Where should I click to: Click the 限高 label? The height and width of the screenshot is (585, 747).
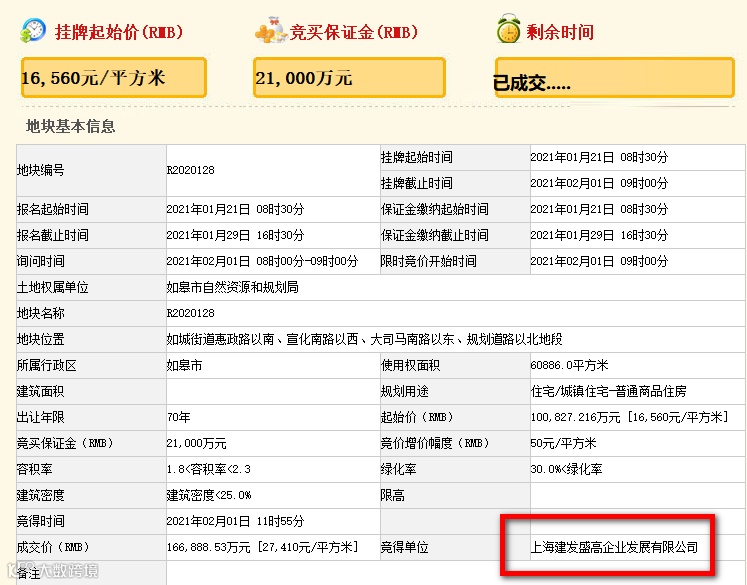(x=393, y=495)
